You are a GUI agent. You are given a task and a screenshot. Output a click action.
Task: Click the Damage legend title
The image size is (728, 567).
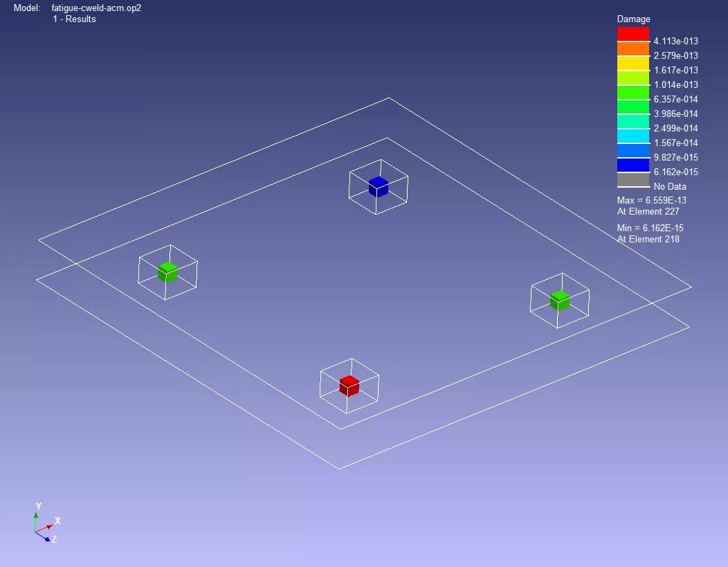(633, 19)
